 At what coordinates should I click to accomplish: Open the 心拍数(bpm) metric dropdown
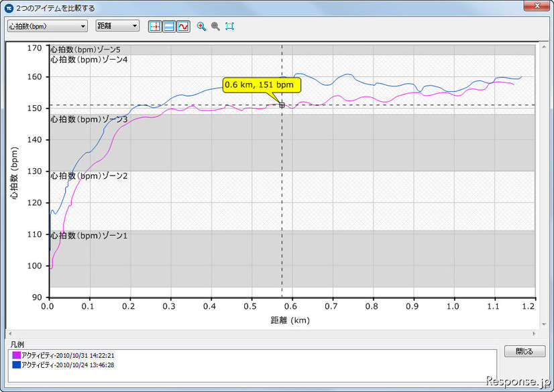(48, 26)
